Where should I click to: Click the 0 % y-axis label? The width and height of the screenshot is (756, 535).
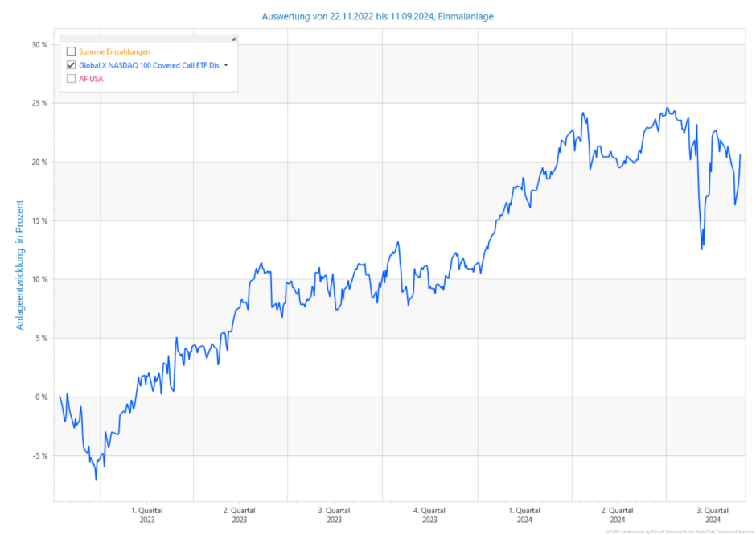tap(42, 397)
